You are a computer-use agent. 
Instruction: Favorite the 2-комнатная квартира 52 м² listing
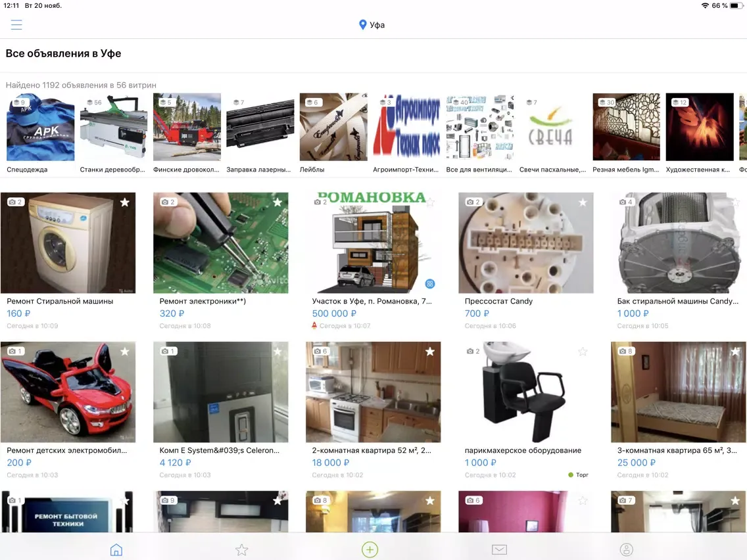pos(429,352)
